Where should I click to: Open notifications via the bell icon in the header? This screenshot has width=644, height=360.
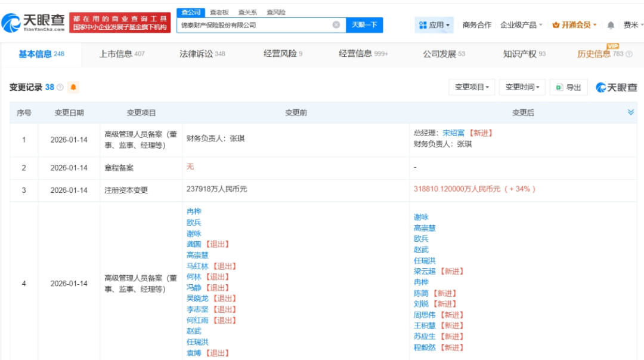click(611, 25)
